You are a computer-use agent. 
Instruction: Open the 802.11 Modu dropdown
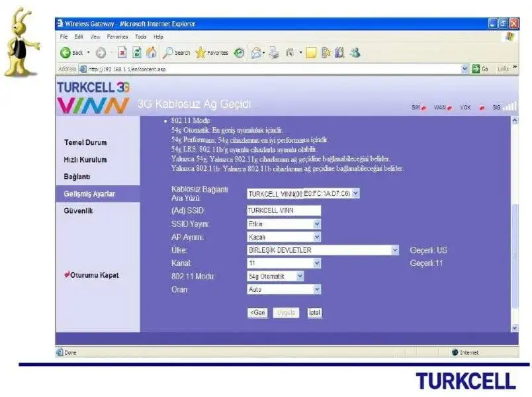click(300, 276)
